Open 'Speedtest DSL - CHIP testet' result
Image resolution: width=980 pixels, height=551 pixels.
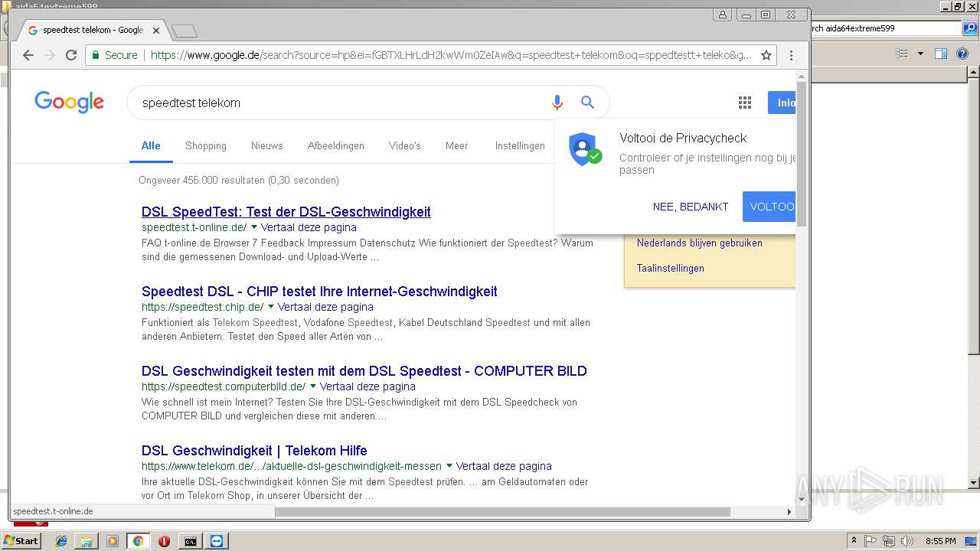[319, 292]
